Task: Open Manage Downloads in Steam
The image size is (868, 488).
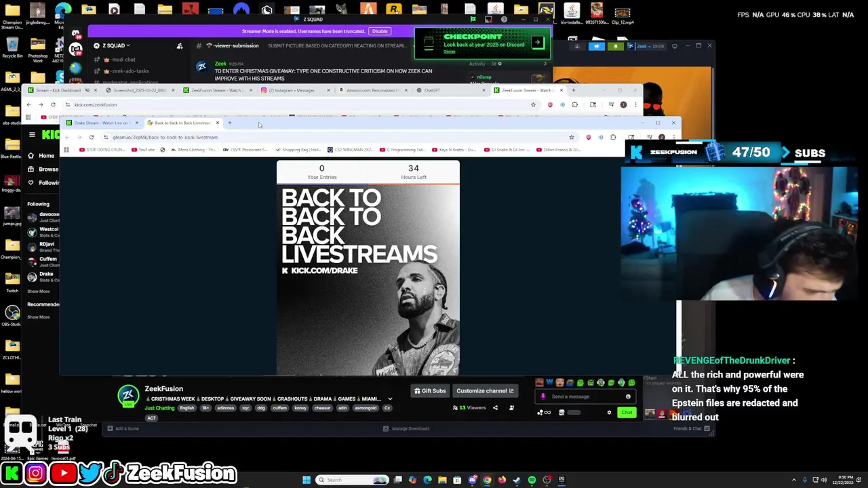Action: [406, 428]
